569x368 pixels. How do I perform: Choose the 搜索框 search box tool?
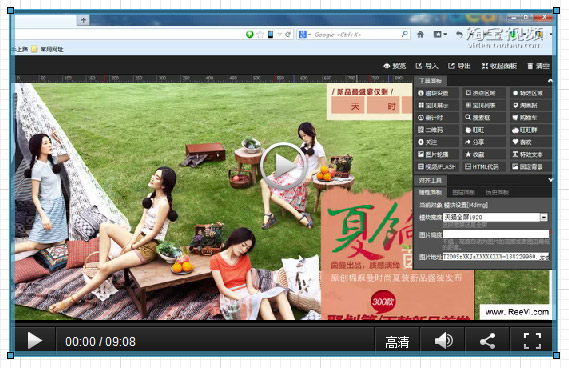(483, 117)
